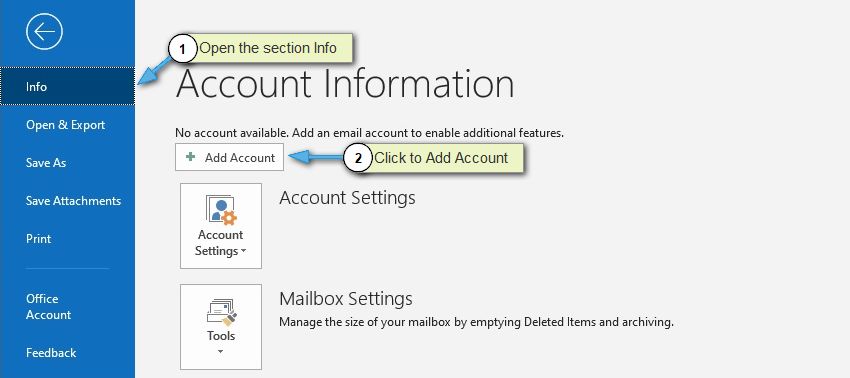Screen dimensions: 850x378
Task: Click the Account Settings person-gear icon
Action: pyautogui.click(x=221, y=210)
